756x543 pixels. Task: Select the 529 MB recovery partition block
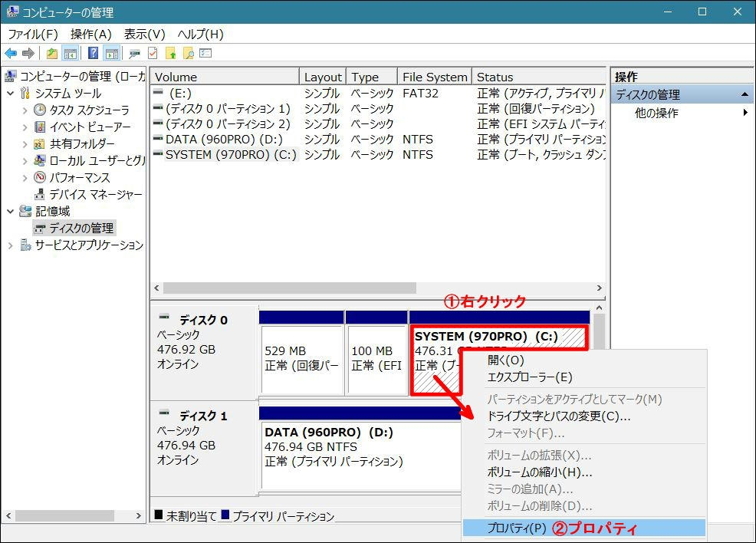click(x=302, y=360)
